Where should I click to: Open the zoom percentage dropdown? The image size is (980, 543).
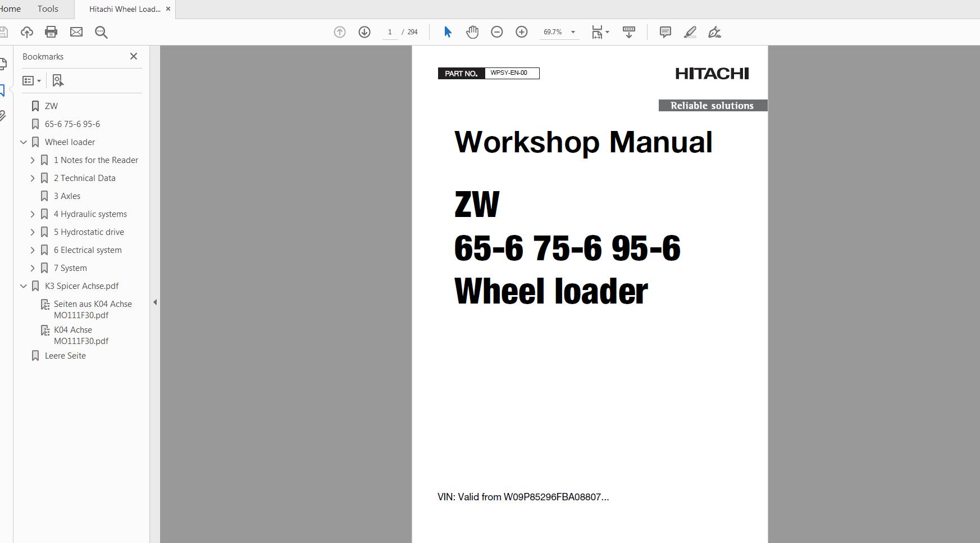573,32
